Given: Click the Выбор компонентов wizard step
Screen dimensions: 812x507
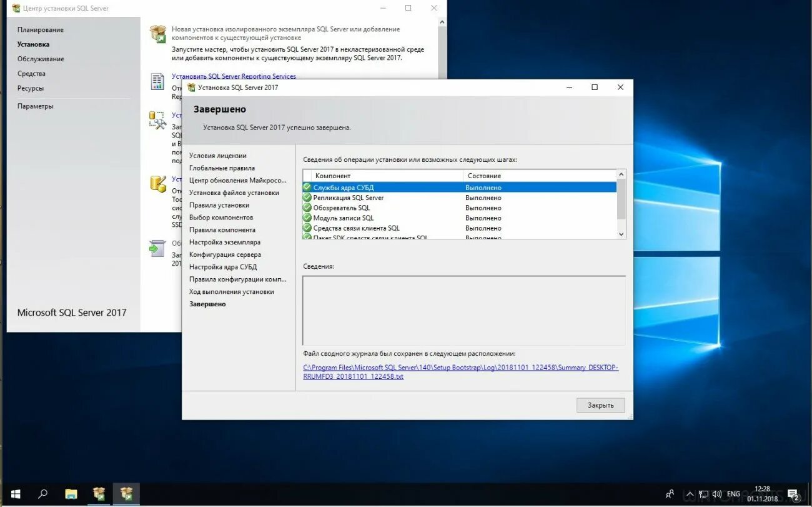Looking at the screenshot, I should click(x=221, y=218).
